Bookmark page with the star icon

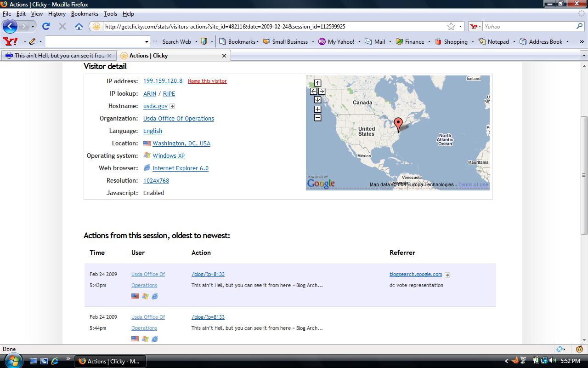tap(451, 26)
